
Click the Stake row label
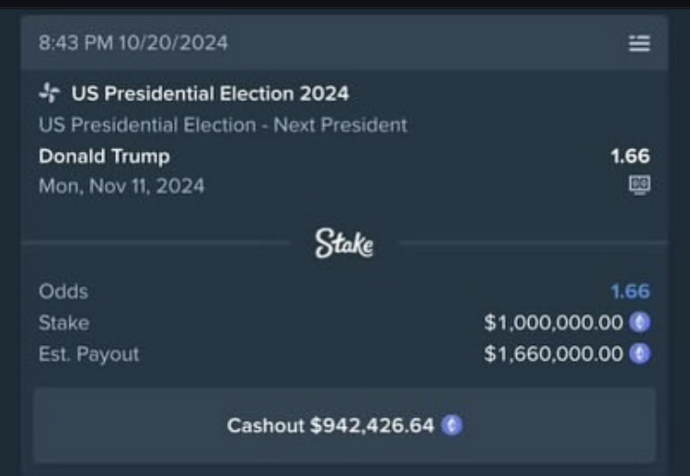(x=63, y=323)
